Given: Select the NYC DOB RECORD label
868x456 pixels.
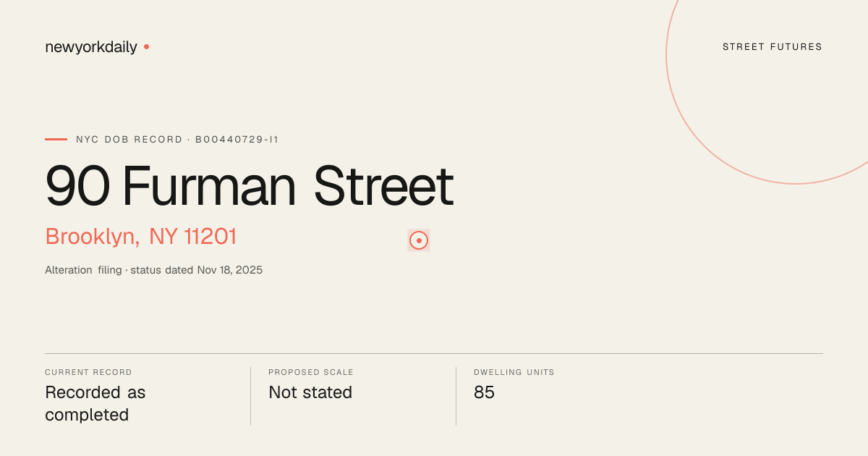Looking at the screenshot, I should 129,139.
